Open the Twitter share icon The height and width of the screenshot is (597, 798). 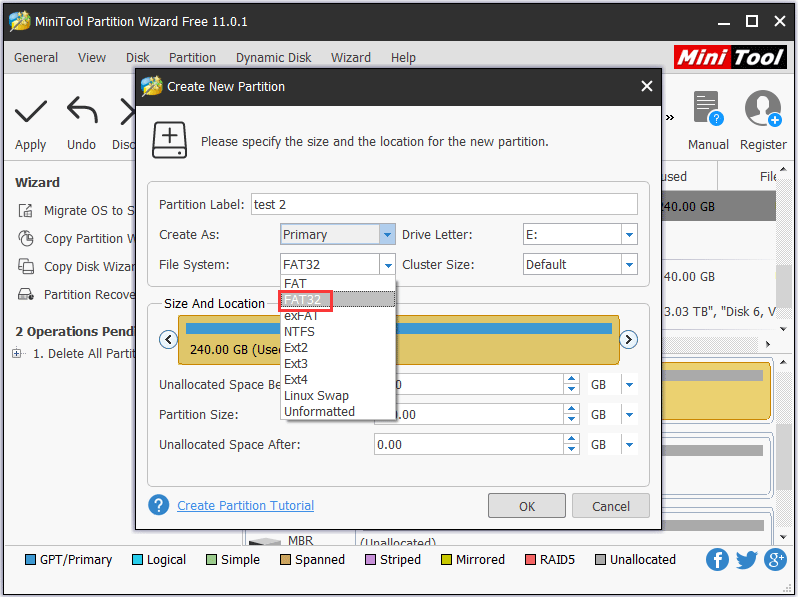coord(746,559)
